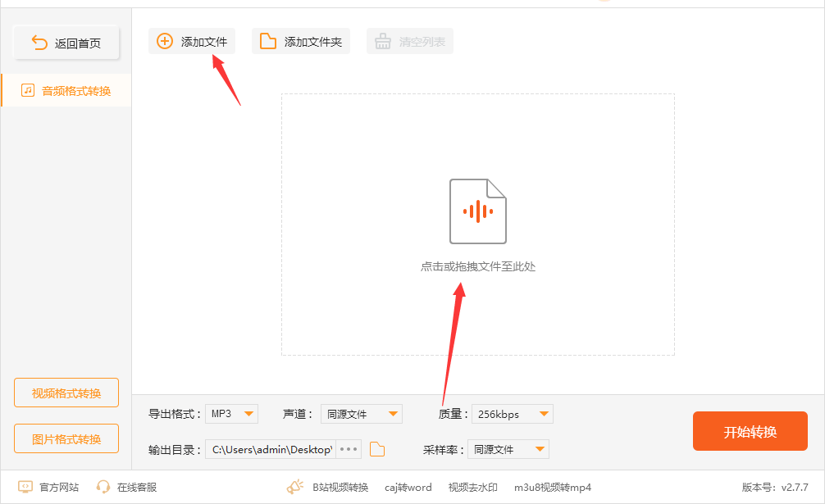The height and width of the screenshot is (504, 825).
Task: Click the 输出目录 path field
Action: pos(271,449)
